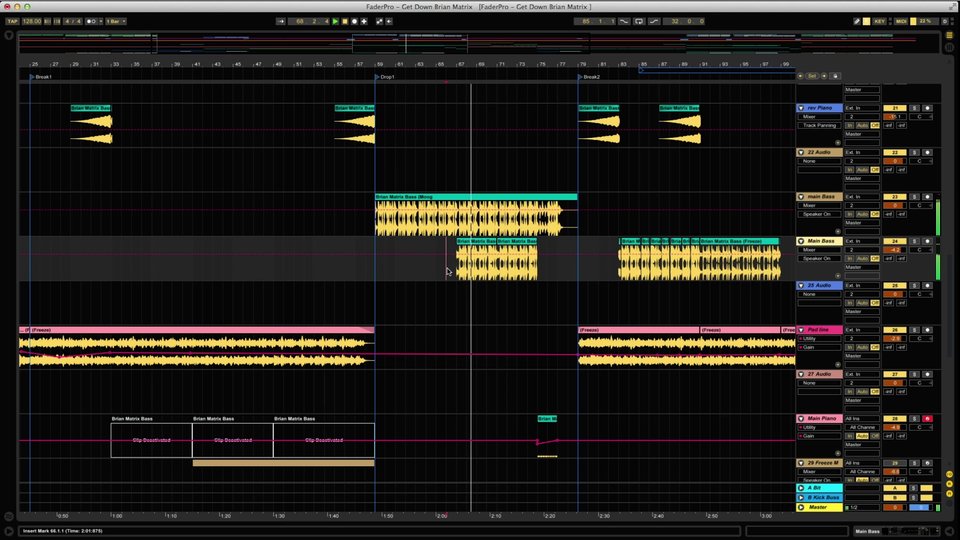The image size is (960, 540).
Task: Fold the 25 Audio track
Action: click(801, 285)
